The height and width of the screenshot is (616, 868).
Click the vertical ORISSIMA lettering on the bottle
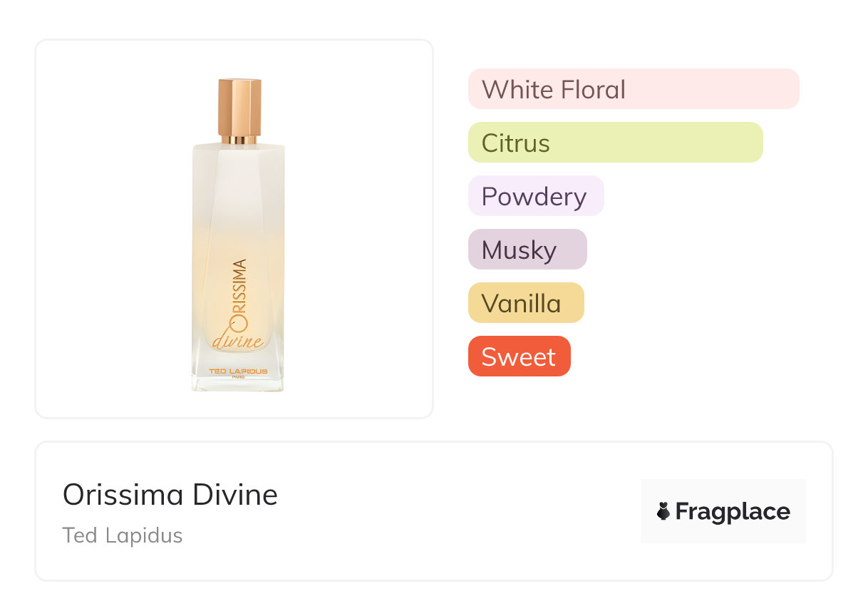pyautogui.click(x=239, y=294)
